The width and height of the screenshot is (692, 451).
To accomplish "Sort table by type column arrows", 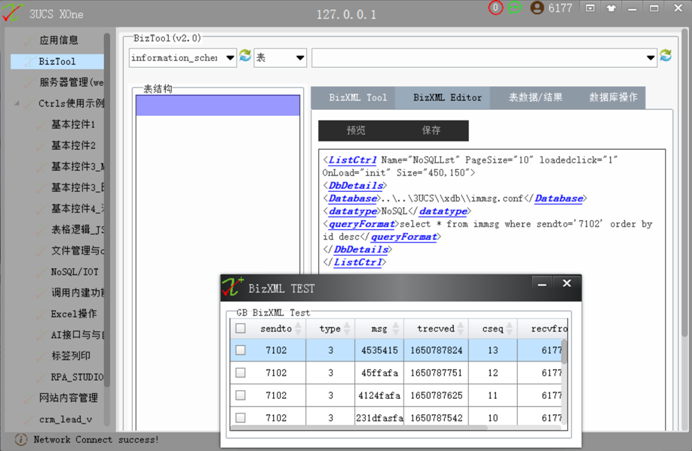I will 347,328.
